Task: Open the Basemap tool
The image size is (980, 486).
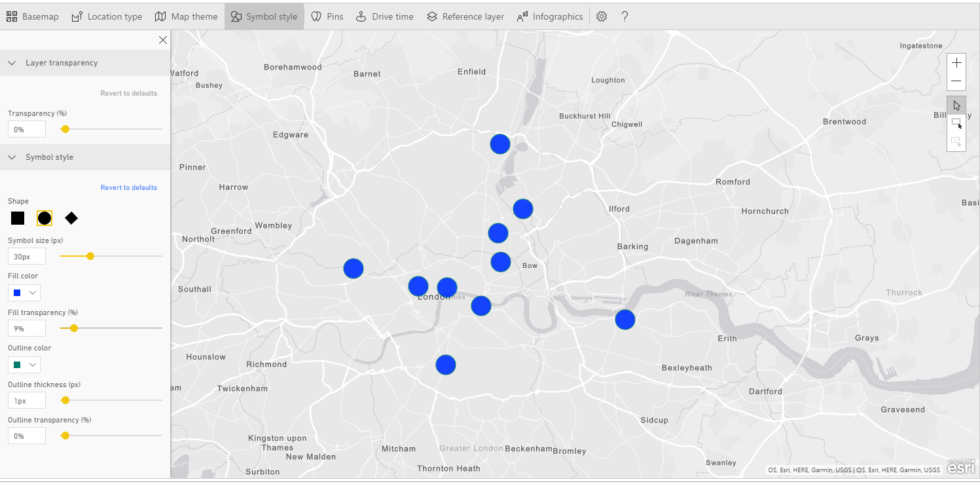Action: (x=33, y=16)
